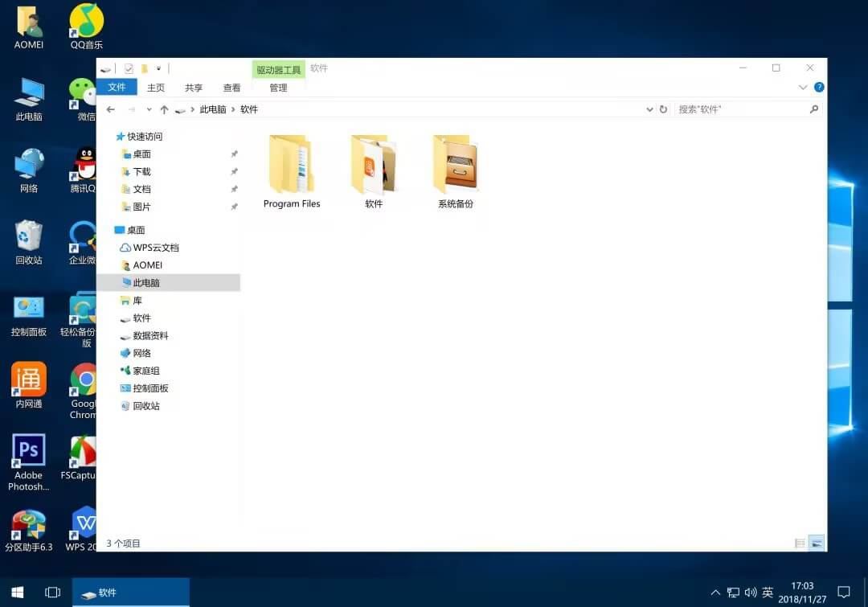Open the address bar history dropdown
Viewport: 868px width, 607px height.
coord(649,109)
